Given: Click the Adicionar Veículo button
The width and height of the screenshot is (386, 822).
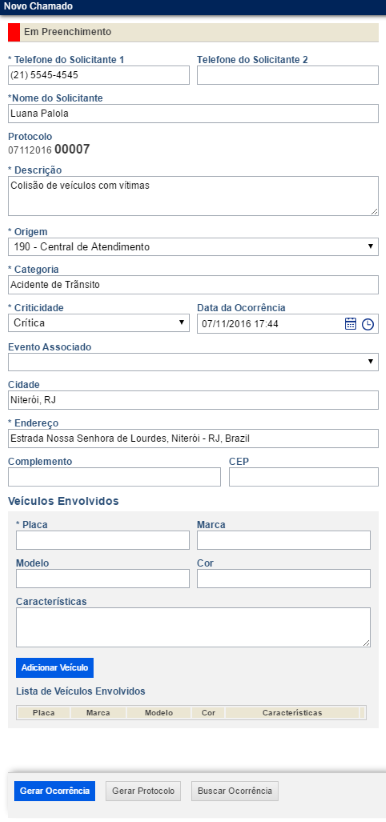Looking at the screenshot, I should point(55,668).
